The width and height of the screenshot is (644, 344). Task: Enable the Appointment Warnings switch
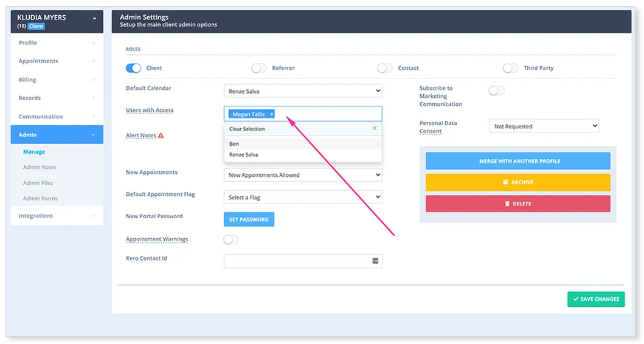click(x=231, y=239)
